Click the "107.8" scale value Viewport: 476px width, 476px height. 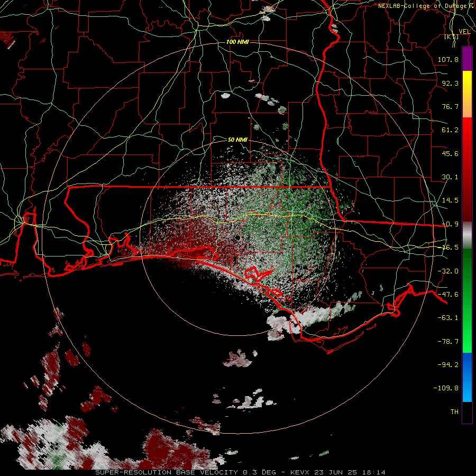pyautogui.click(x=448, y=59)
